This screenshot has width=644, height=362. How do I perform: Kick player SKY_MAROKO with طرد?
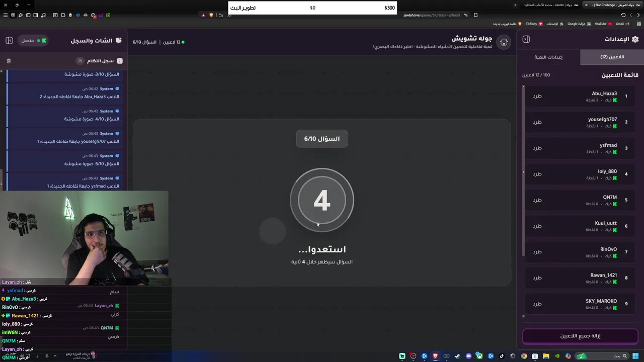pos(537,304)
